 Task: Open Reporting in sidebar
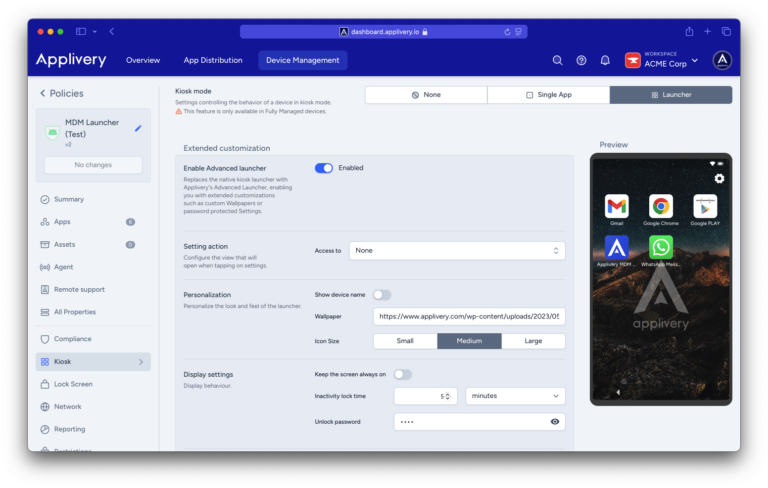pos(93,429)
